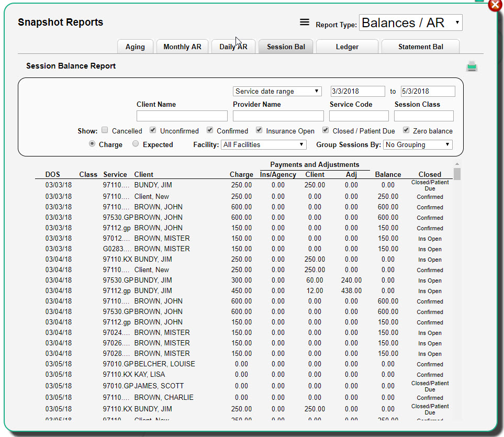The image size is (504, 437).
Task: Open the Facility dropdown showing All Facilities
Action: (x=263, y=144)
